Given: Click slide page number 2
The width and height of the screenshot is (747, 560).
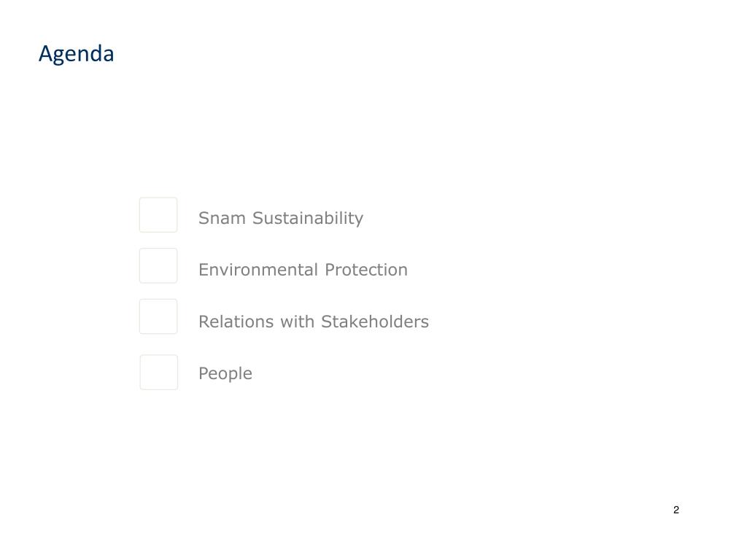Looking at the screenshot, I should pos(676,510).
